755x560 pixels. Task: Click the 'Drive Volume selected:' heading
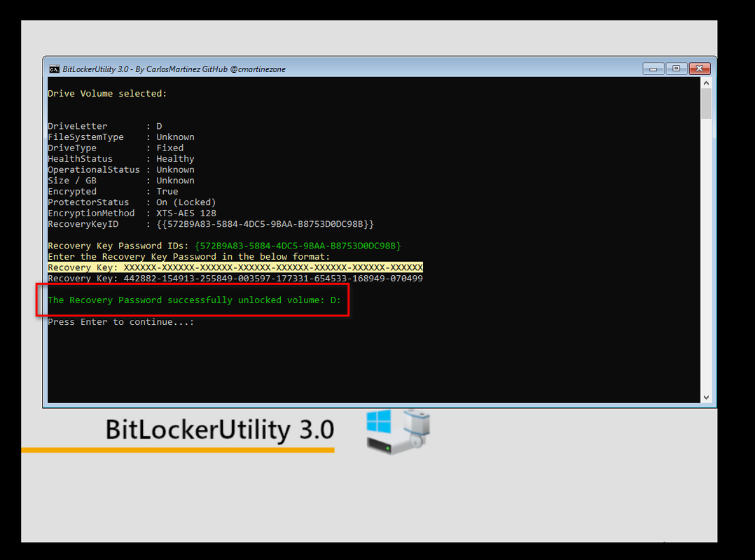(107, 94)
